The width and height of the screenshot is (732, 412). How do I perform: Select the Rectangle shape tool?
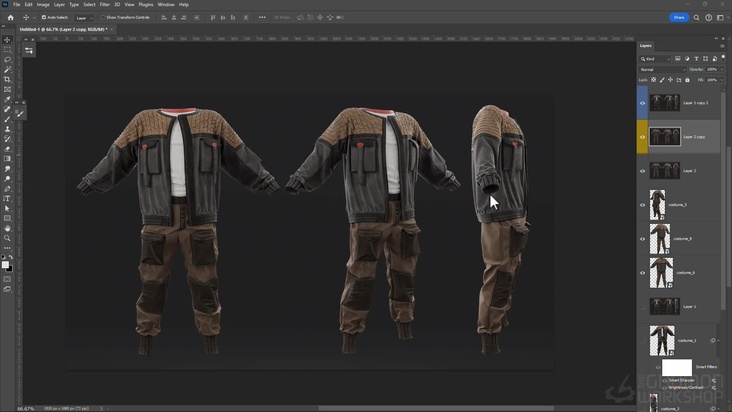pyautogui.click(x=7, y=218)
